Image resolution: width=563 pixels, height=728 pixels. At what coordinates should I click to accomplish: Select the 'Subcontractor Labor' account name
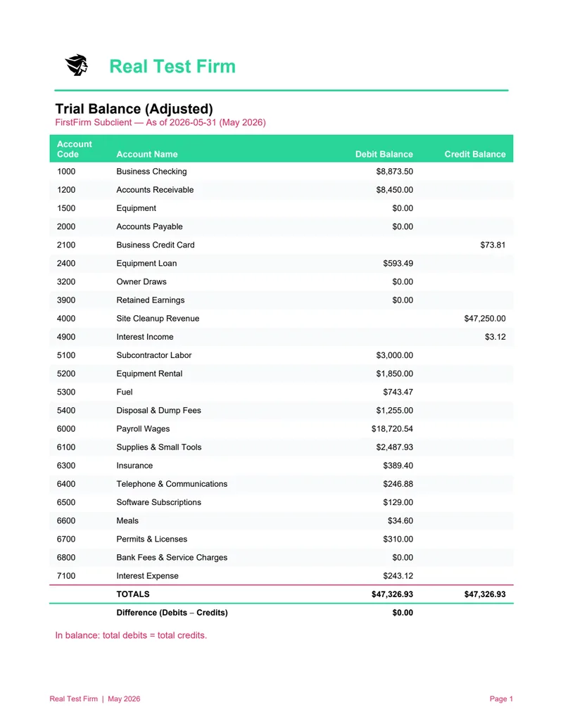[x=153, y=355]
